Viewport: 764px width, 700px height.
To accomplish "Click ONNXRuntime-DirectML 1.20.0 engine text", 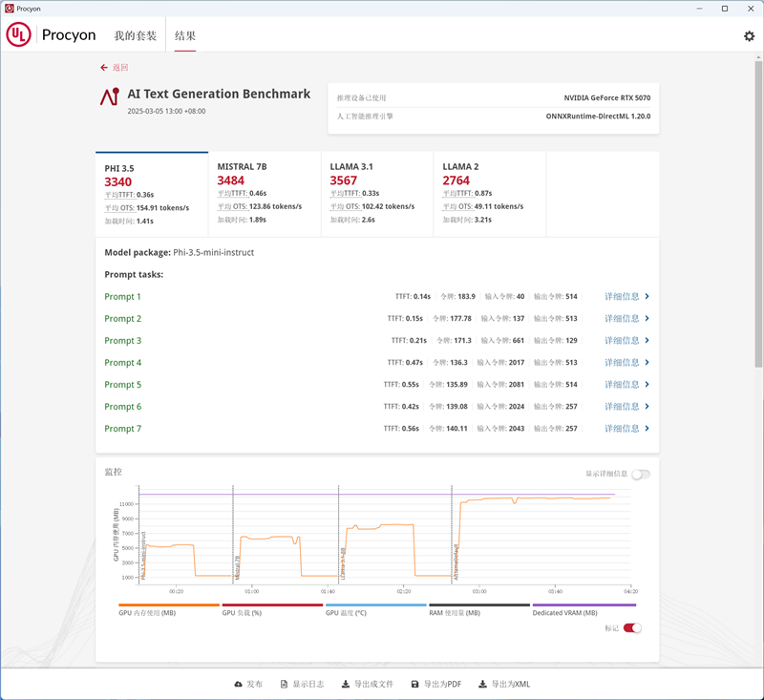I will click(x=598, y=117).
